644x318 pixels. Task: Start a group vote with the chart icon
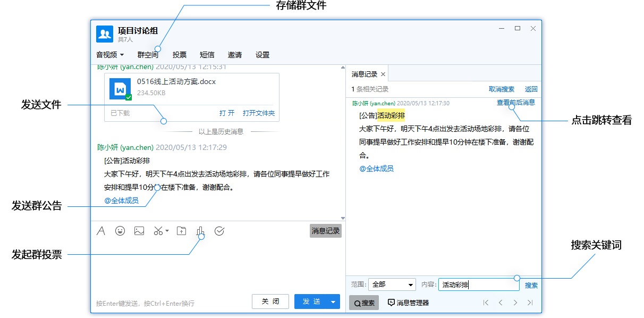point(200,231)
